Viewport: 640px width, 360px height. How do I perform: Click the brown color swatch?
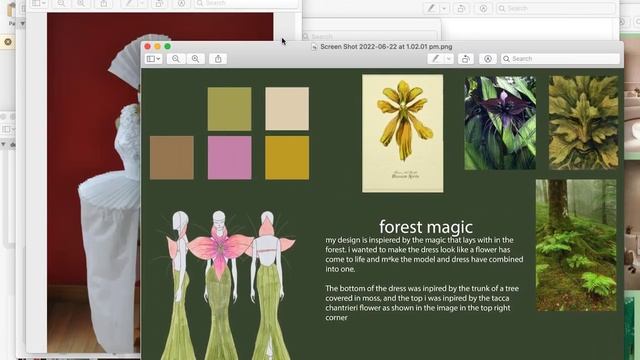[172, 158]
